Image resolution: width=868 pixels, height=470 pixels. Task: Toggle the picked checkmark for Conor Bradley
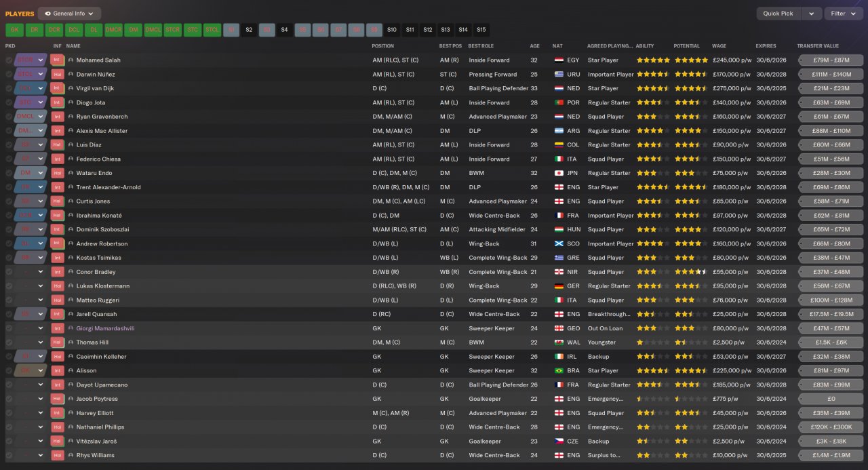click(9, 272)
